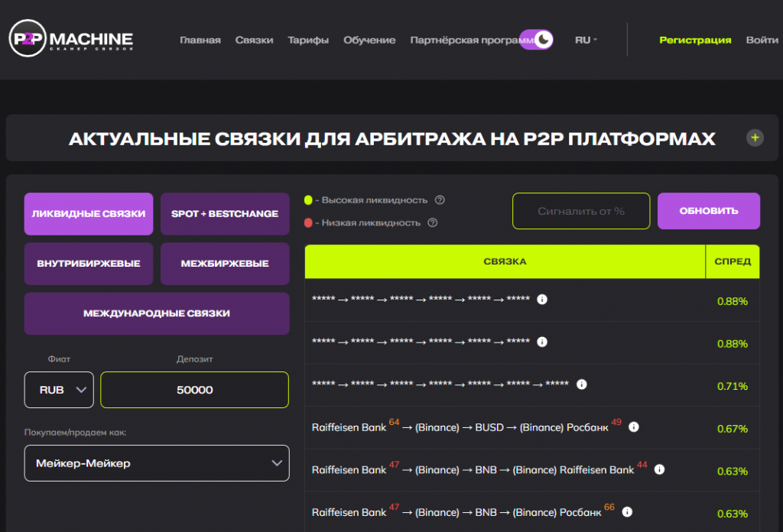Open the RU language dropdown

[x=586, y=40]
